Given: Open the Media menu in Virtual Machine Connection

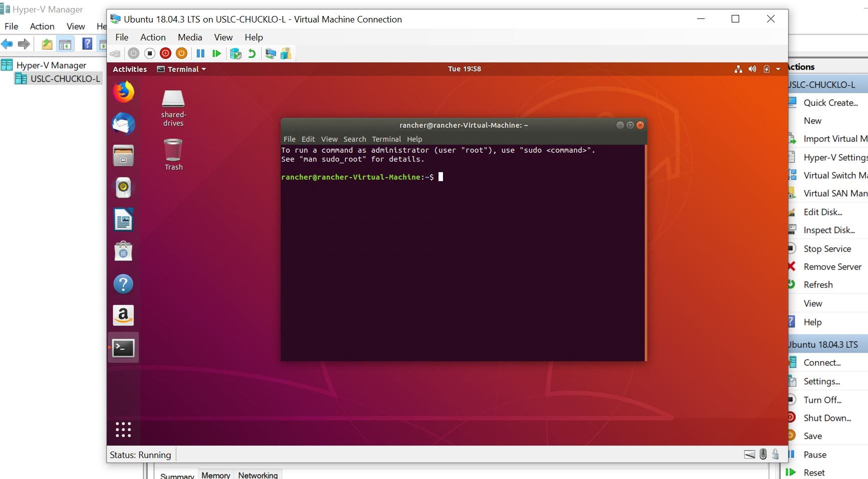Looking at the screenshot, I should (x=190, y=37).
